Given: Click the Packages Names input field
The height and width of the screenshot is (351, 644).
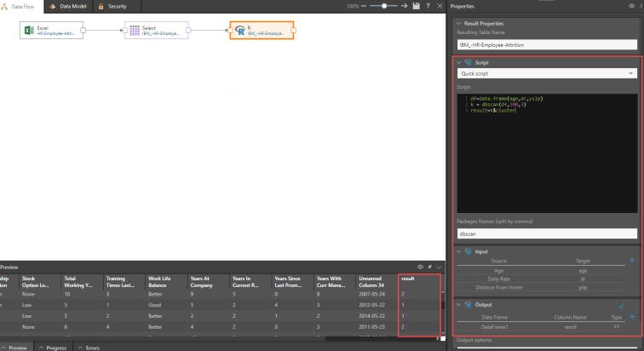Looking at the screenshot, I should tap(547, 233).
